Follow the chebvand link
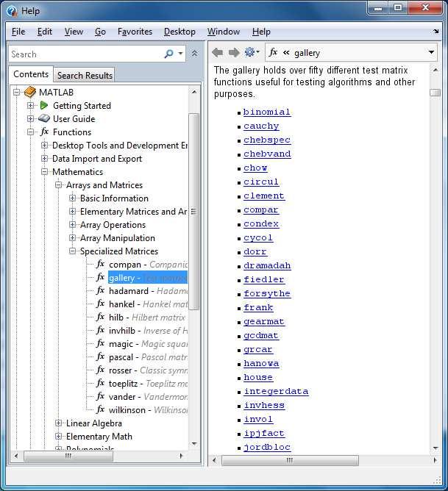 (267, 154)
